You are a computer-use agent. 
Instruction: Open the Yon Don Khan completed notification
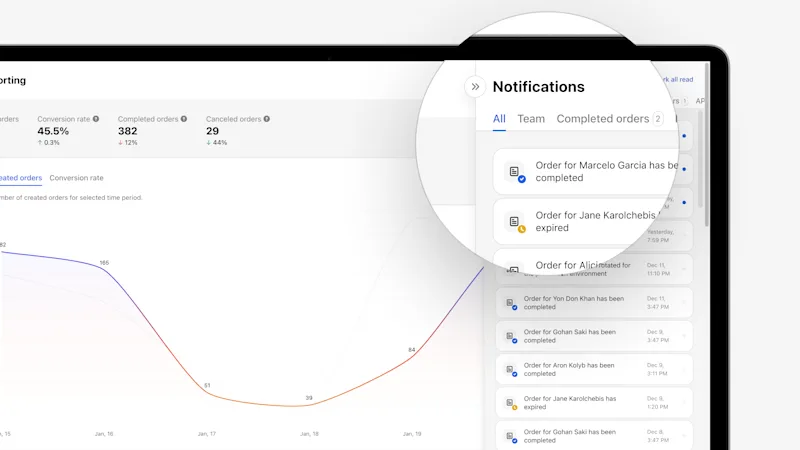coord(594,303)
